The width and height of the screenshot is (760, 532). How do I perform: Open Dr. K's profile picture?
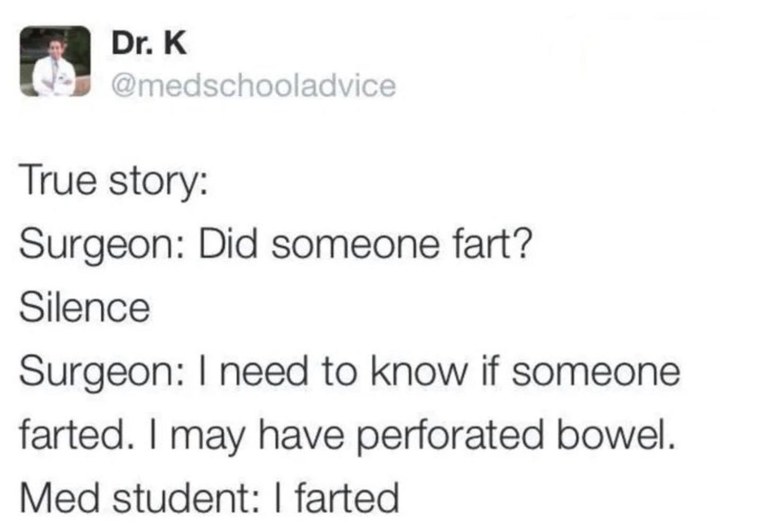[56, 61]
